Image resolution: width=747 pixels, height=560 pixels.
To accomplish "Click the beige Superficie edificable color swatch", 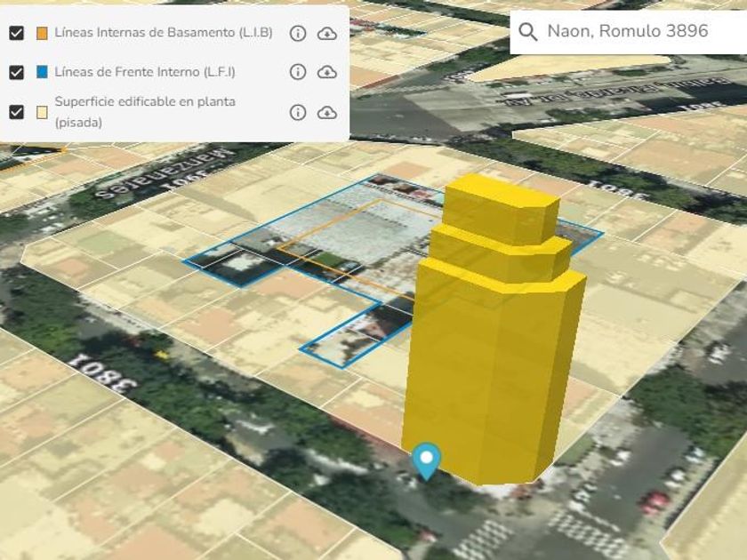I will click(42, 112).
